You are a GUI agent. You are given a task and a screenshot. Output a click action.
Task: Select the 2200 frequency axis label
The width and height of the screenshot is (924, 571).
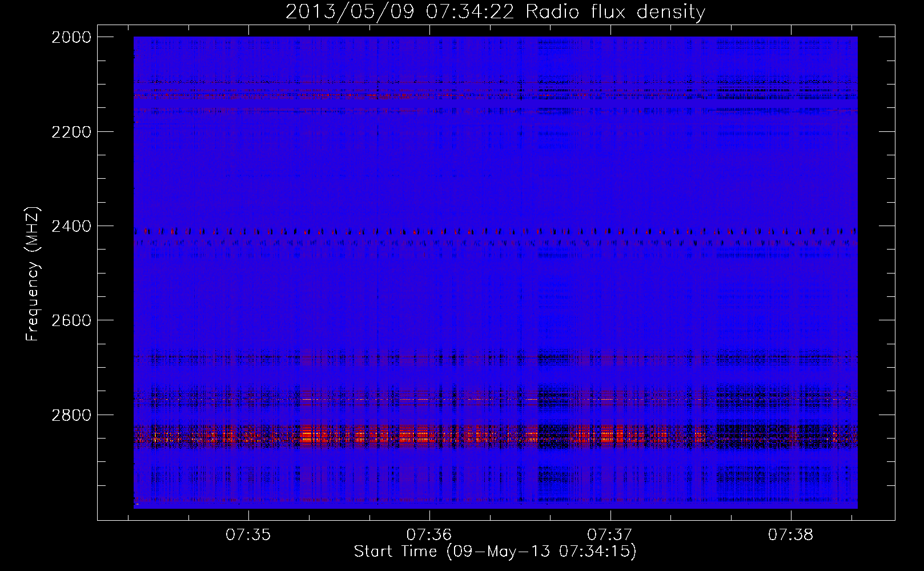click(71, 132)
